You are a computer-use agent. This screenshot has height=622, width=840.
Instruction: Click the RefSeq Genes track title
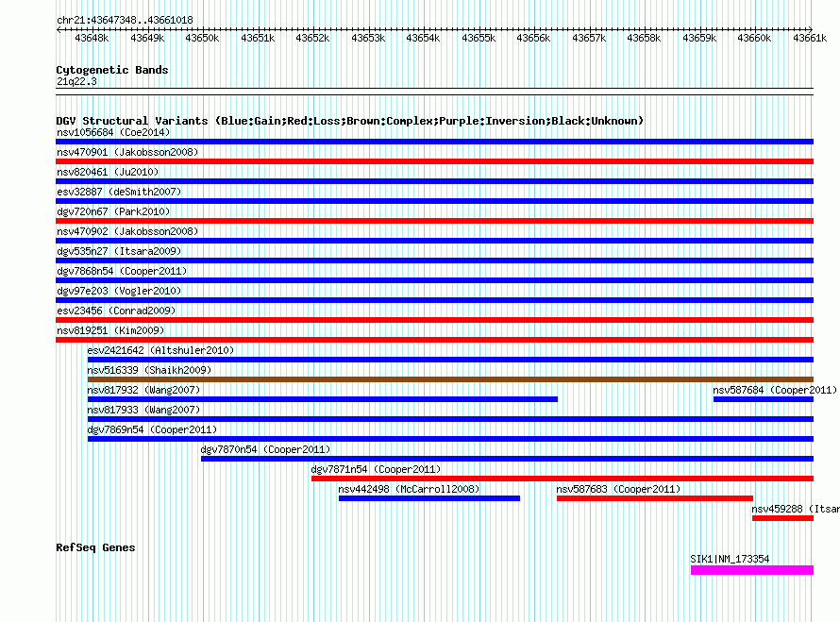(x=95, y=547)
